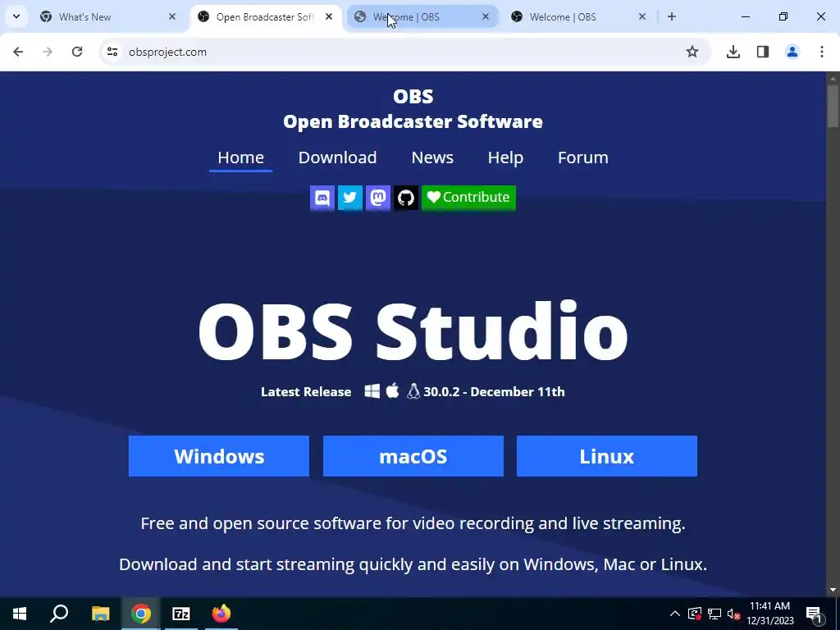Click the obsproject.com address bar
This screenshot has height=630, width=840.
[404, 52]
